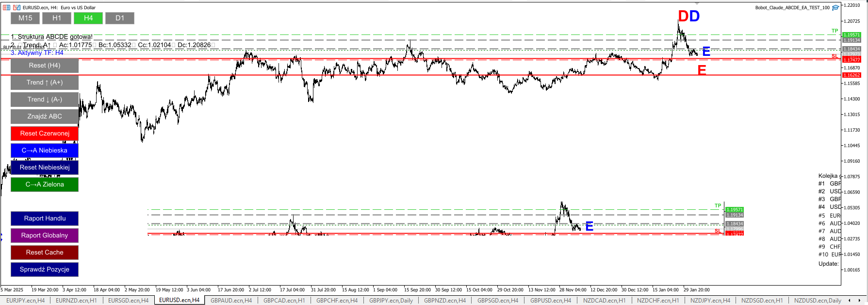Set Trend ↓ (A-) button
This screenshot has width=868, height=305.
[x=45, y=100]
